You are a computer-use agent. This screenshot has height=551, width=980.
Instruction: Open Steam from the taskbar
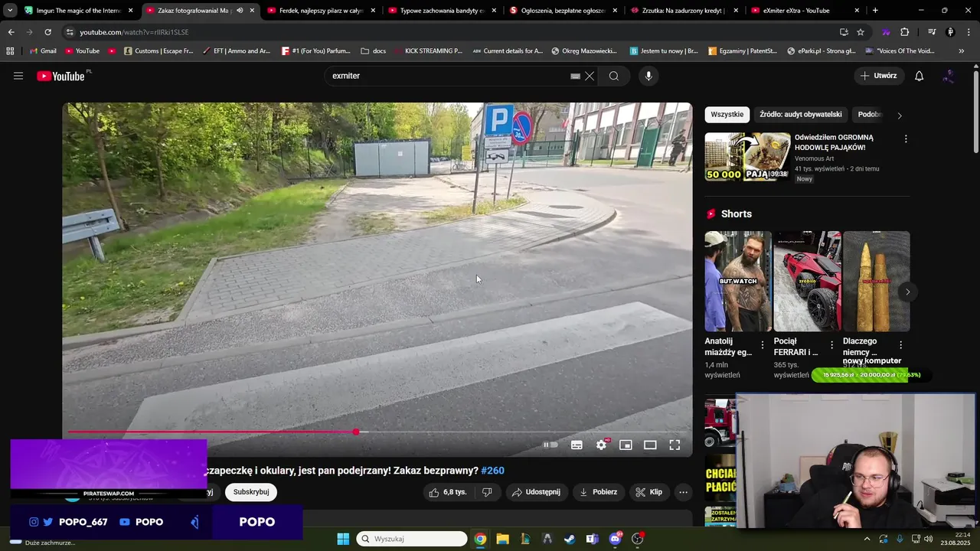point(570,539)
